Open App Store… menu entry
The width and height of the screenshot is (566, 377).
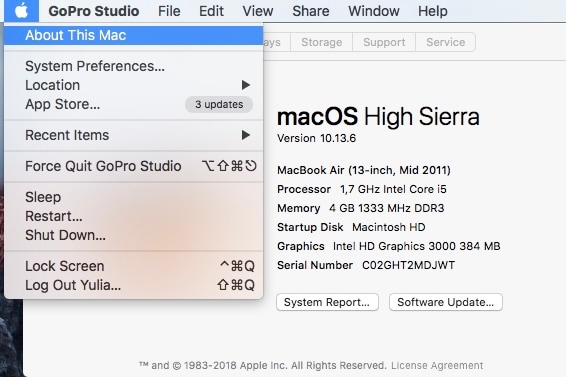pyautogui.click(x=134, y=104)
